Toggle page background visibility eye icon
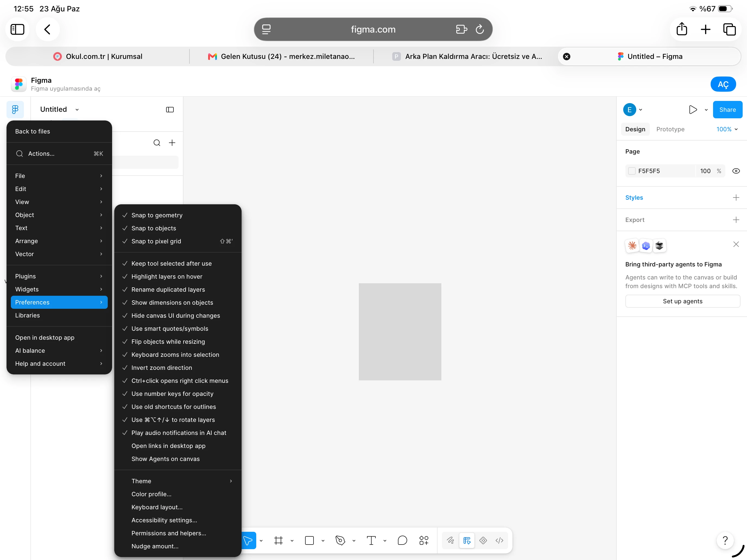This screenshot has width=747, height=560. (736, 171)
